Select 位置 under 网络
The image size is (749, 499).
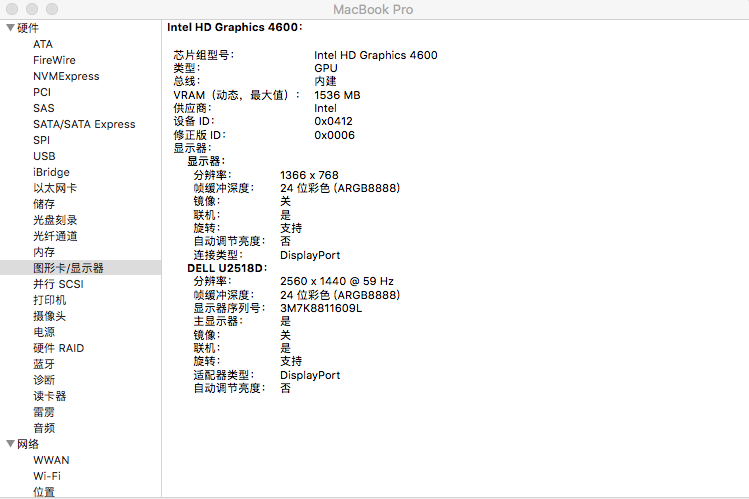click(x=44, y=492)
